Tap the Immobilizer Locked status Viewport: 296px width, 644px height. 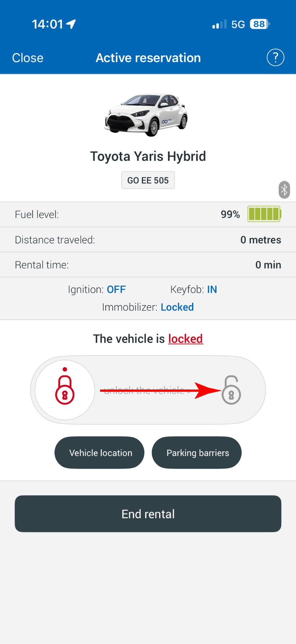tap(177, 307)
